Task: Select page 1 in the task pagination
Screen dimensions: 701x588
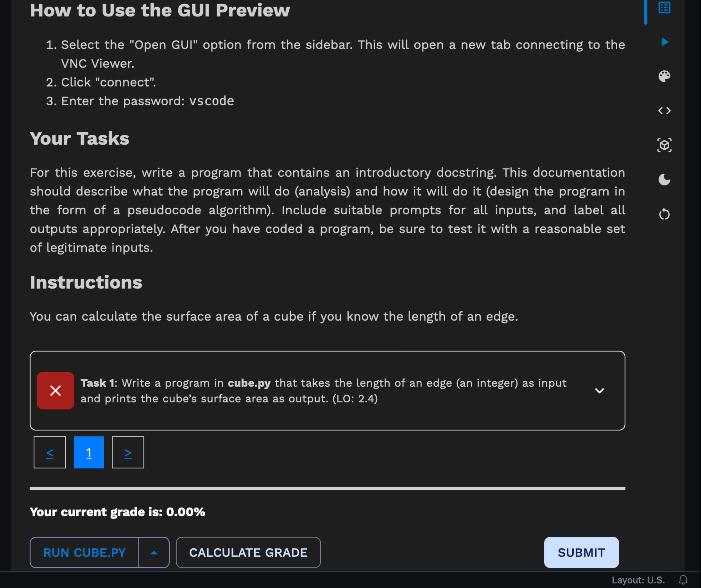Action: pyautogui.click(x=89, y=452)
